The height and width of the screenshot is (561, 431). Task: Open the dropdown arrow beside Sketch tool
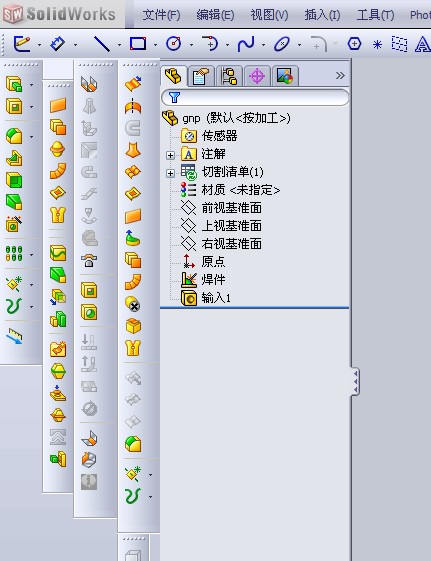[x=39, y=45]
